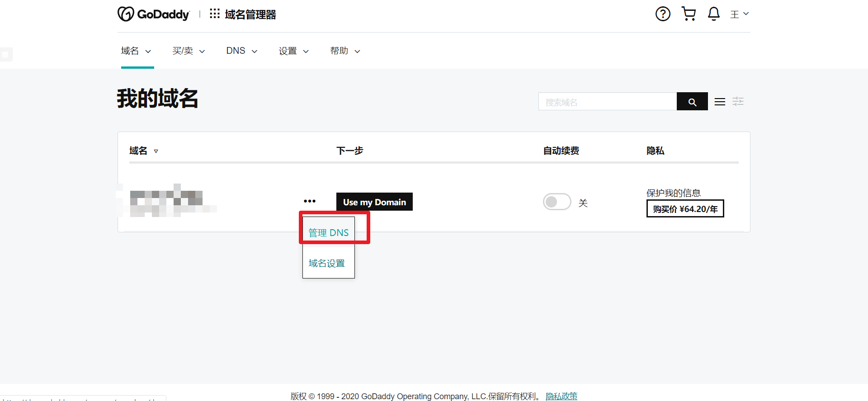Click the 搜索域名 search field
The width and height of the screenshot is (868, 401).
tap(608, 102)
